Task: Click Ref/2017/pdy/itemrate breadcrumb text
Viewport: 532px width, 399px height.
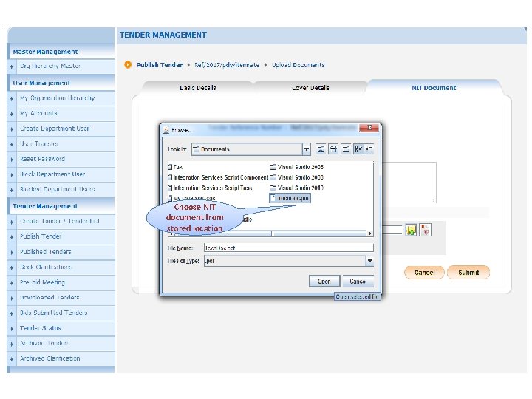Action: [x=227, y=65]
